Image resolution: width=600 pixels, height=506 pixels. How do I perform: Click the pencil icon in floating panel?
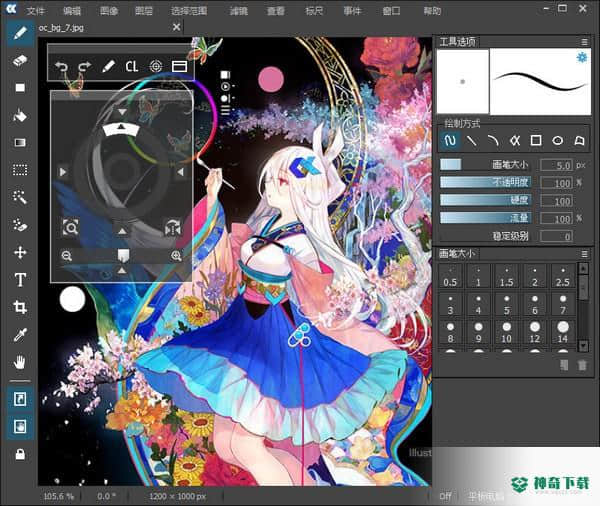click(108, 67)
